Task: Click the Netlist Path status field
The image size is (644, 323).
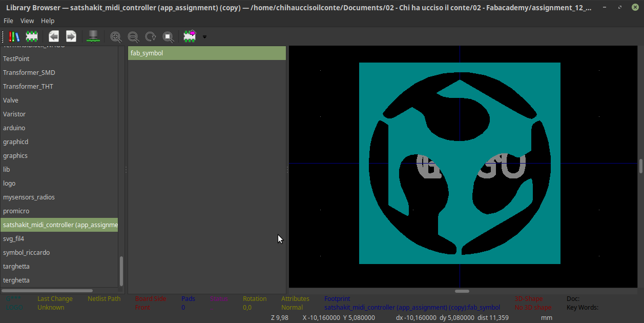Action: click(x=104, y=299)
